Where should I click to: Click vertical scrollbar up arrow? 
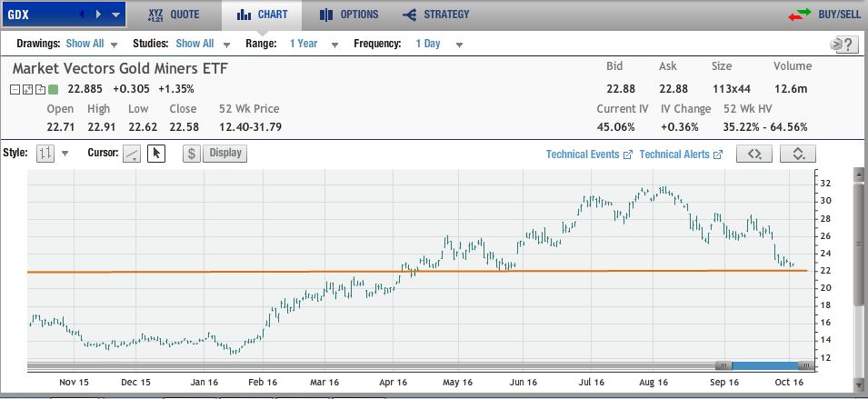(859, 175)
